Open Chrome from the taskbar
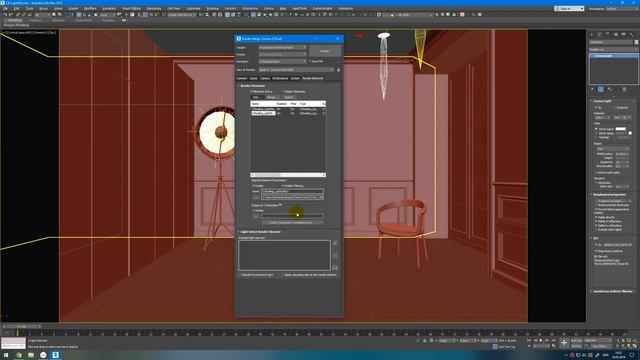The image size is (640, 360). click(19, 355)
